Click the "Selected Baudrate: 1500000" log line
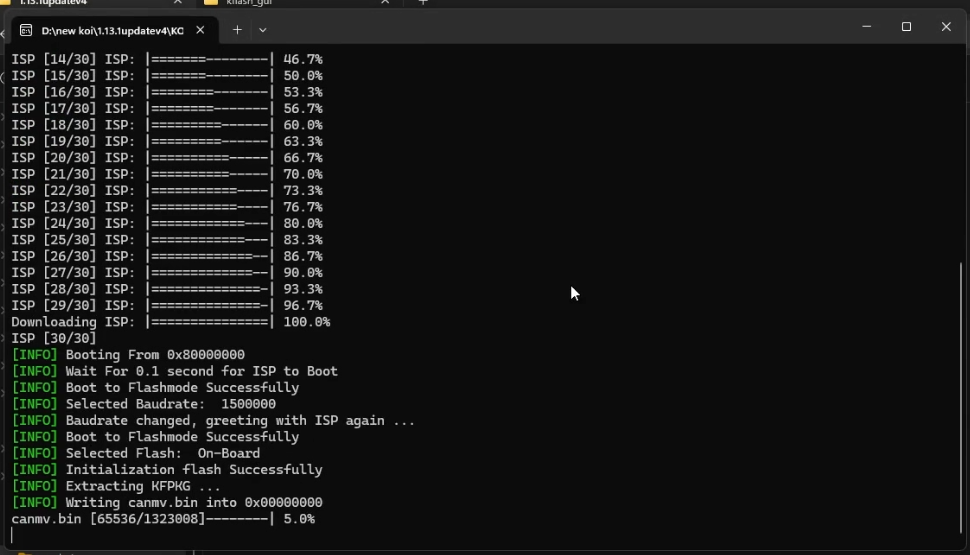The height and width of the screenshot is (555, 970). click(170, 404)
